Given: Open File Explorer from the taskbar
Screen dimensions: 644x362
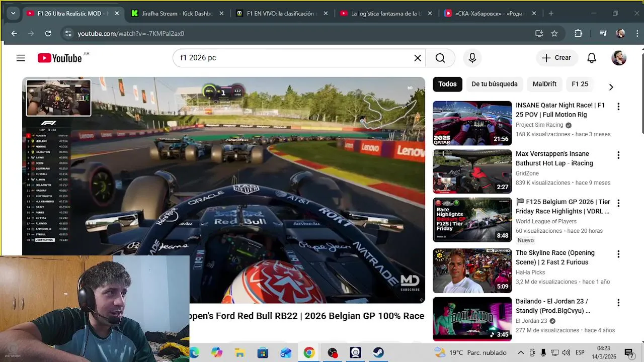Looking at the screenshot, I should point(239,353).
